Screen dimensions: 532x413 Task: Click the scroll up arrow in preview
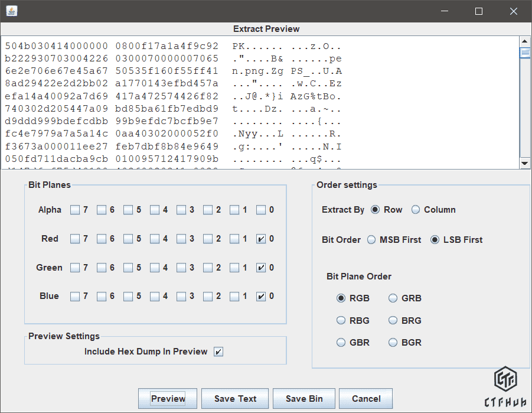pos(524,41)
